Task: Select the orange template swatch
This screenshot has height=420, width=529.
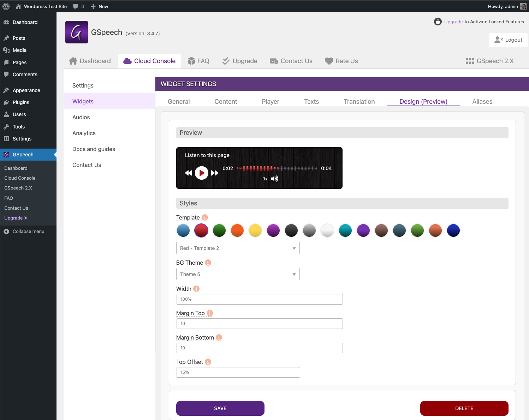Action: pyautogui.click(x=237, y=230)
